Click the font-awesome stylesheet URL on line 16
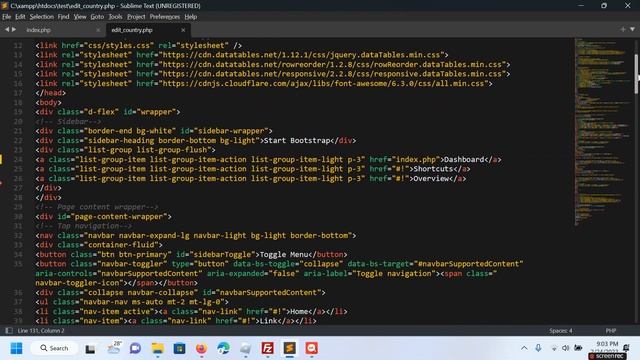Screen dimensions: 640x360 pyautogui.click(x=324, y=84)
